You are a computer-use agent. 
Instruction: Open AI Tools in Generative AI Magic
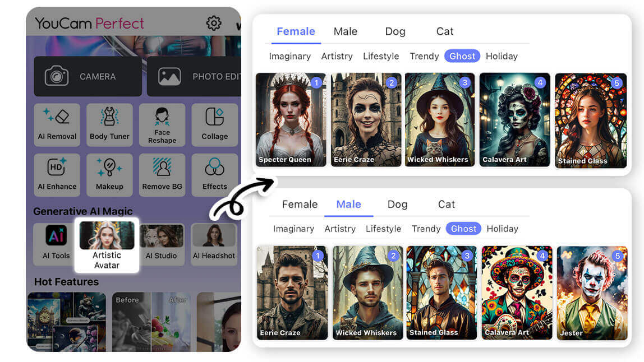56,243
